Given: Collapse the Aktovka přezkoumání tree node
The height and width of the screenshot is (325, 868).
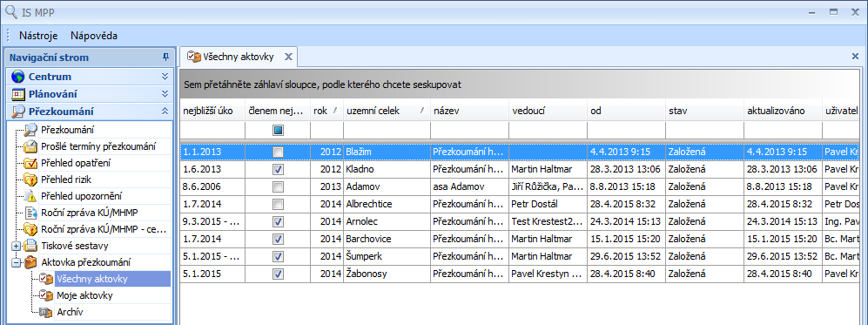Looking at the screenshot, I should pos(16,262).
